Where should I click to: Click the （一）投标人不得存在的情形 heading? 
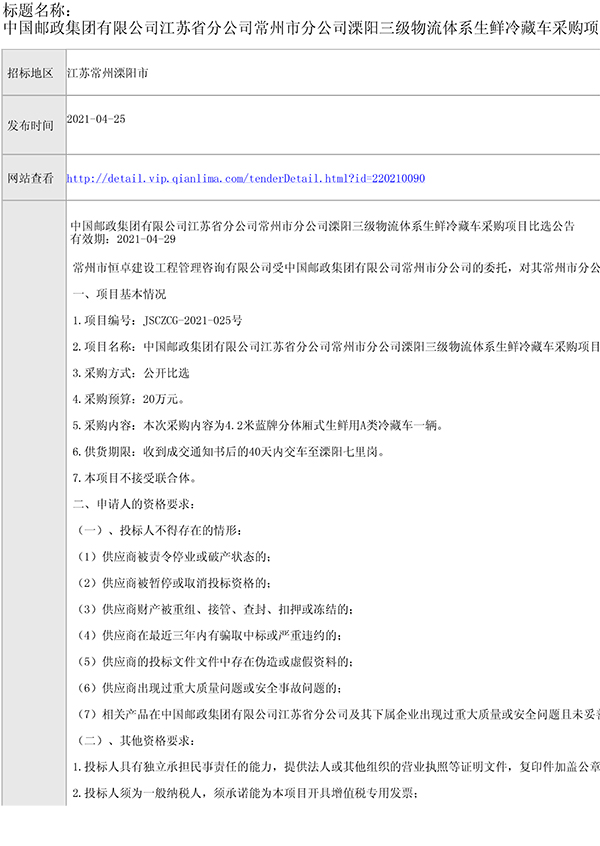click(158, 531)
